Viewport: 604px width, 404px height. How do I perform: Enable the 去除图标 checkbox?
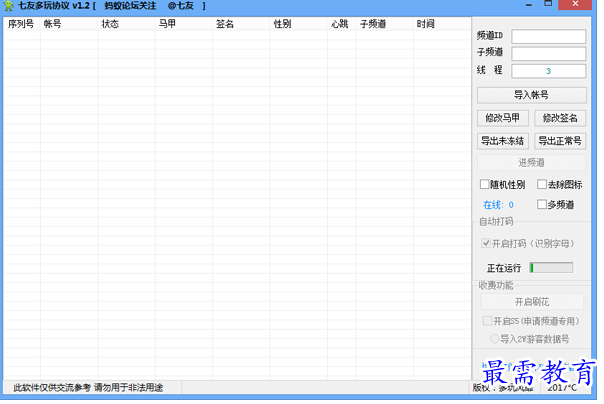[x=542, y=184]
